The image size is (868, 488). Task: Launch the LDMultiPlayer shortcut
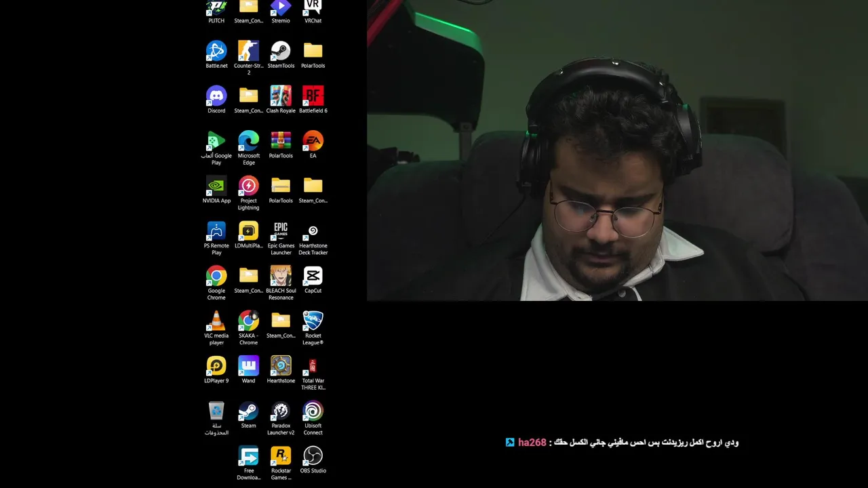[248, 235]
